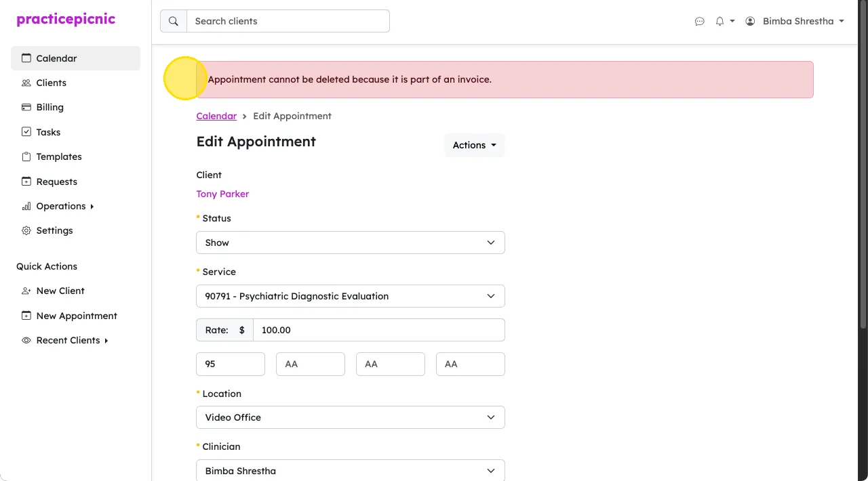Click the Edit Appointment heading

point(256,142)
